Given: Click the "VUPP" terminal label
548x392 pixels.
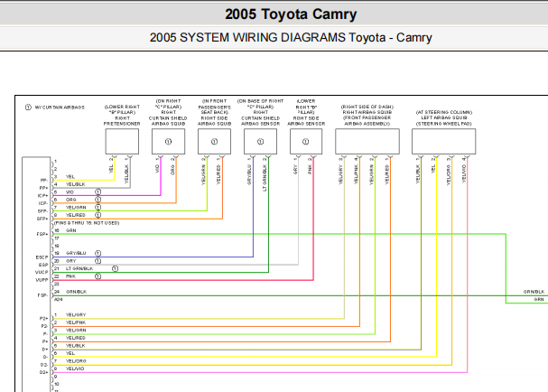Looking at the screenshot, I should coord(42,280).
